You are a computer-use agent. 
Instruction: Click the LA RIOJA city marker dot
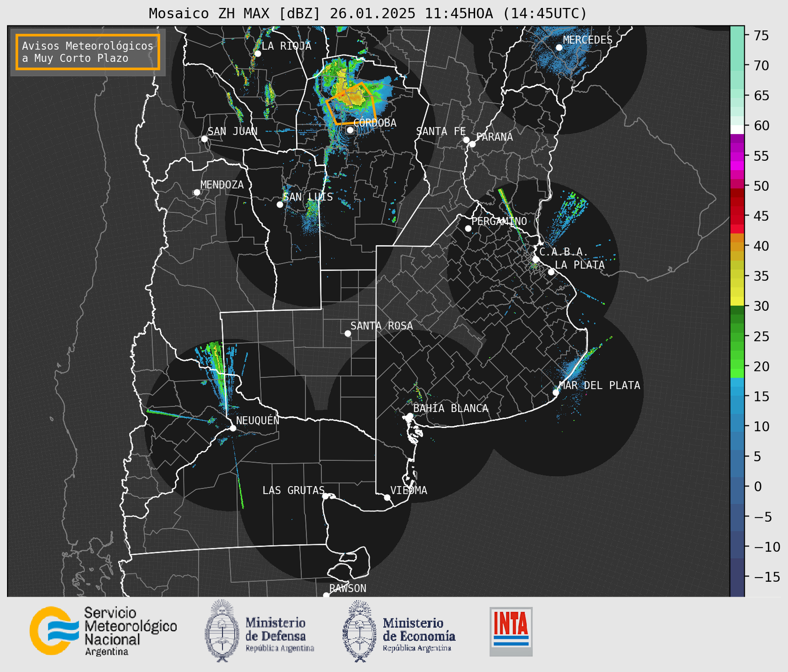[257, 54]
